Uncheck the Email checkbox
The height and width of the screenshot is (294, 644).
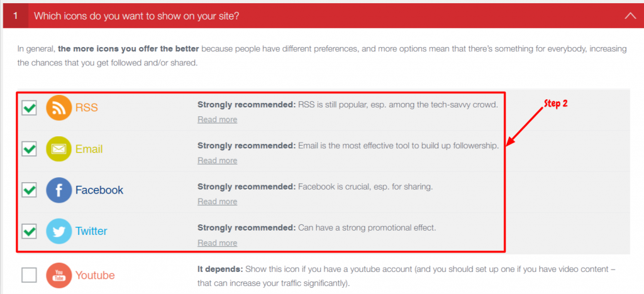coord(29,149)
